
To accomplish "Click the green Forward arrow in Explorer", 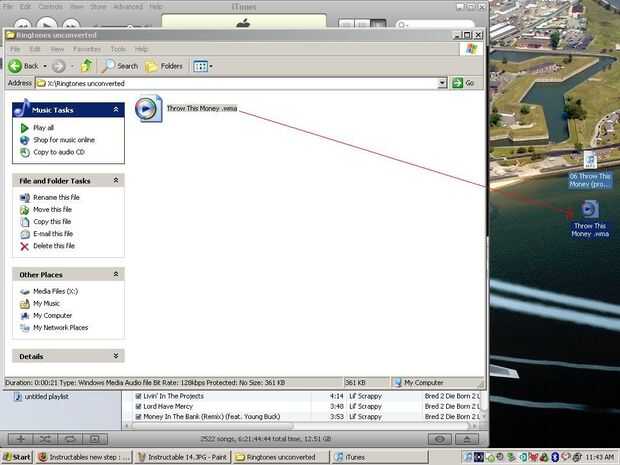I will tap(59, 66).
